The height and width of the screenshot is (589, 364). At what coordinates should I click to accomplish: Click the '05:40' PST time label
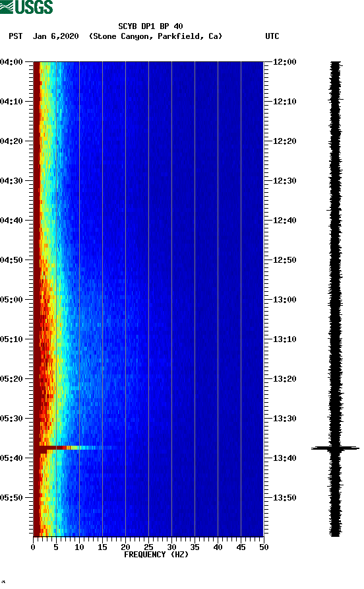click(12, 458)
